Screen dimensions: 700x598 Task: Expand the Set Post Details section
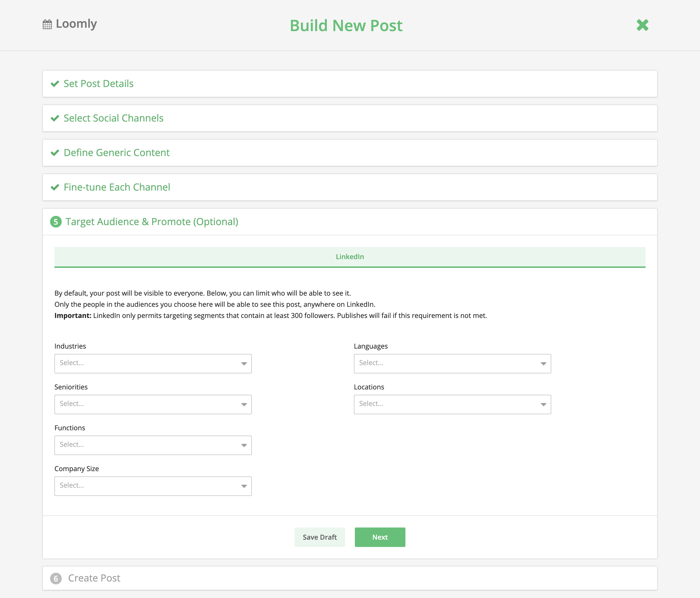99,84
